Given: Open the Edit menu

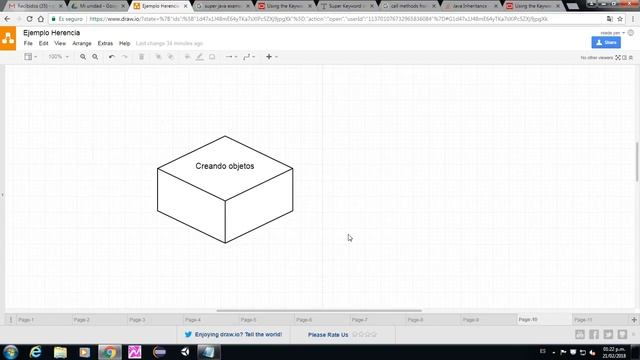Looking at the screenshot, I should pos(43,43).
